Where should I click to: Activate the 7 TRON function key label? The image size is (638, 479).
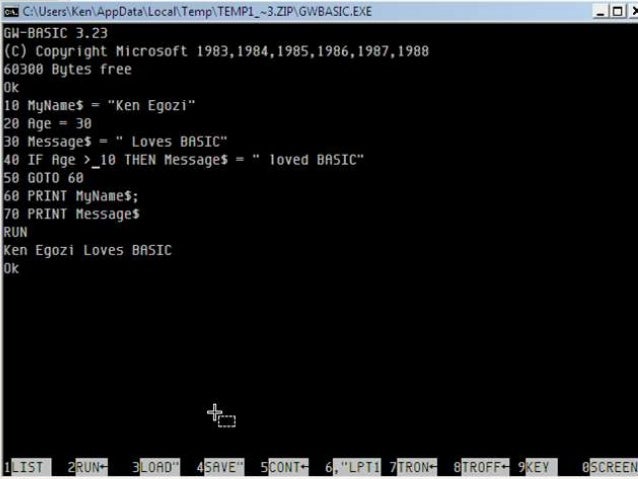coord(413,467)
